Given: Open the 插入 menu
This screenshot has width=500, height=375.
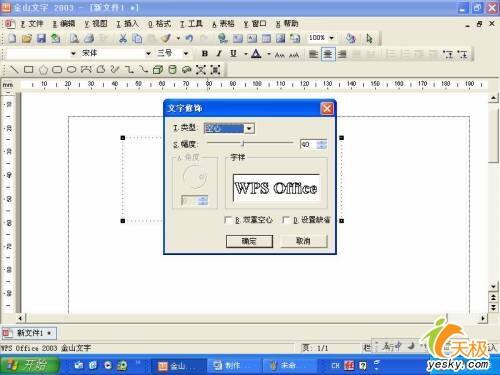Looking at the screenshot, I should click(127, 24).
